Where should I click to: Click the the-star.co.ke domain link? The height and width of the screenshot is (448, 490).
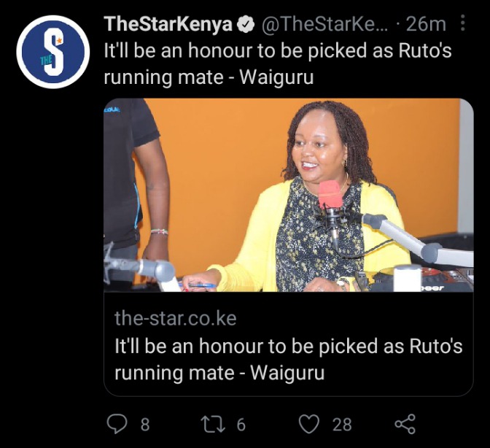pos(175,318)
